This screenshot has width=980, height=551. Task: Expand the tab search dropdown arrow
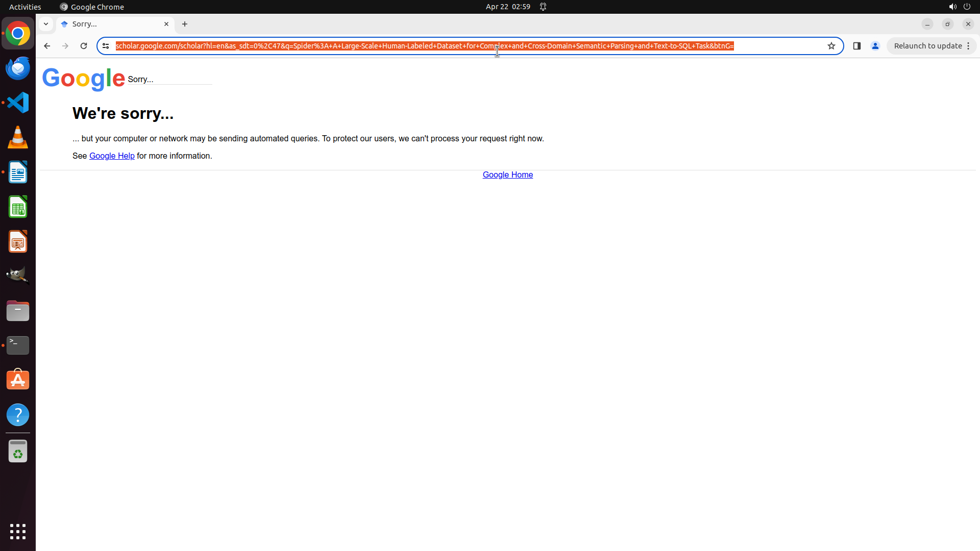click(46, 24)
